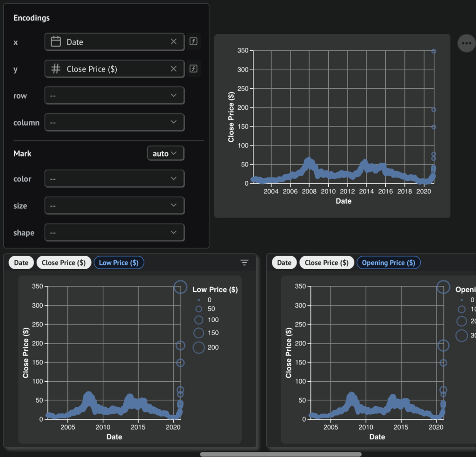476x457 pixels.
Task: Click the calendar icon in Date field
Action: (x=56, y=42)
